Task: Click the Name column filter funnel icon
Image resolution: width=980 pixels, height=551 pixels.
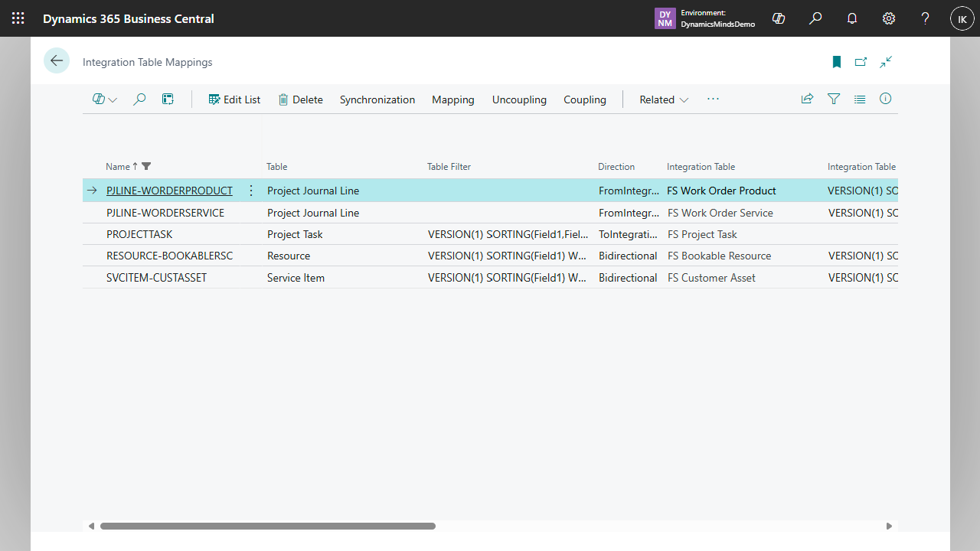Action: coord(147,166)
